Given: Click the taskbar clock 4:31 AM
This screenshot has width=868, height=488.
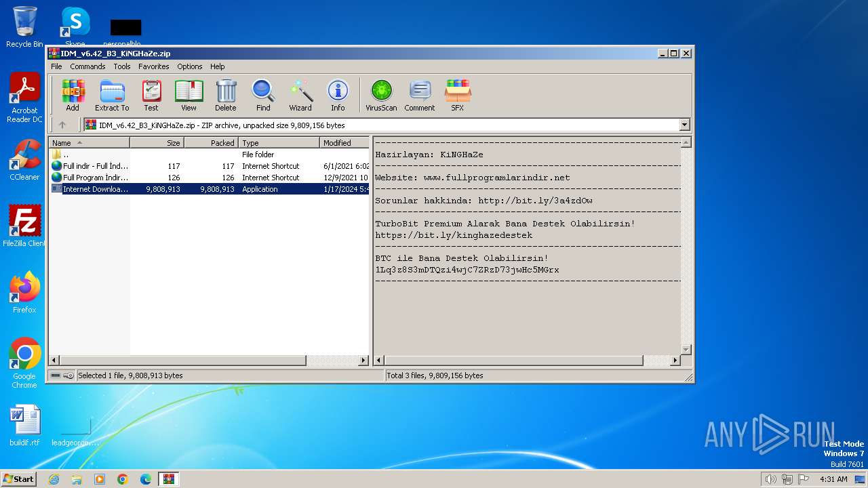Looking at the screenshot, I should pos(833,479).
